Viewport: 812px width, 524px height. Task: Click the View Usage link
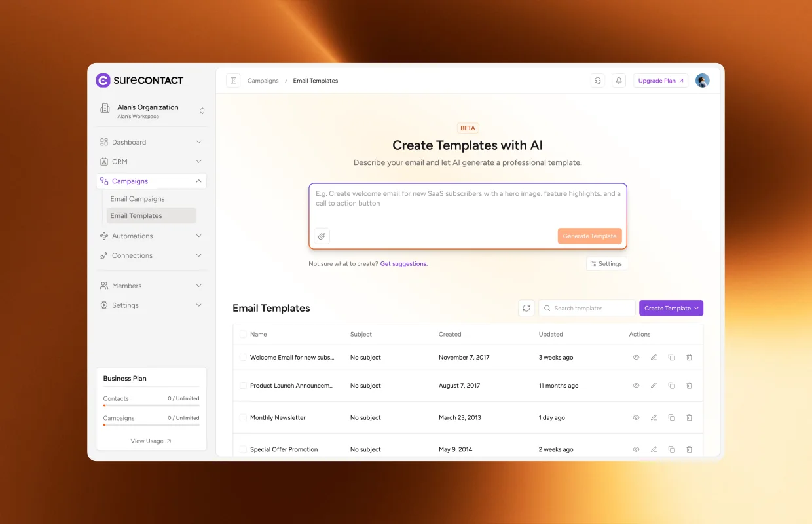(x=151, y=441)
